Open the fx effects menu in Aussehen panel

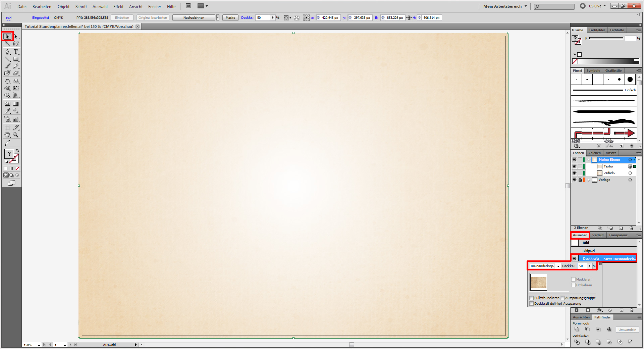point(599,310)
